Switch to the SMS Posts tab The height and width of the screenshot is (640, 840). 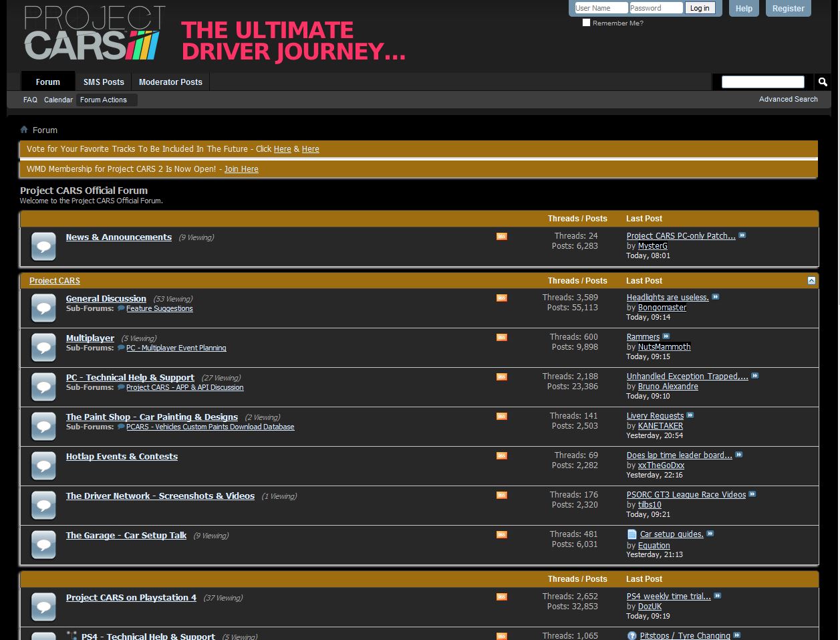104,82
